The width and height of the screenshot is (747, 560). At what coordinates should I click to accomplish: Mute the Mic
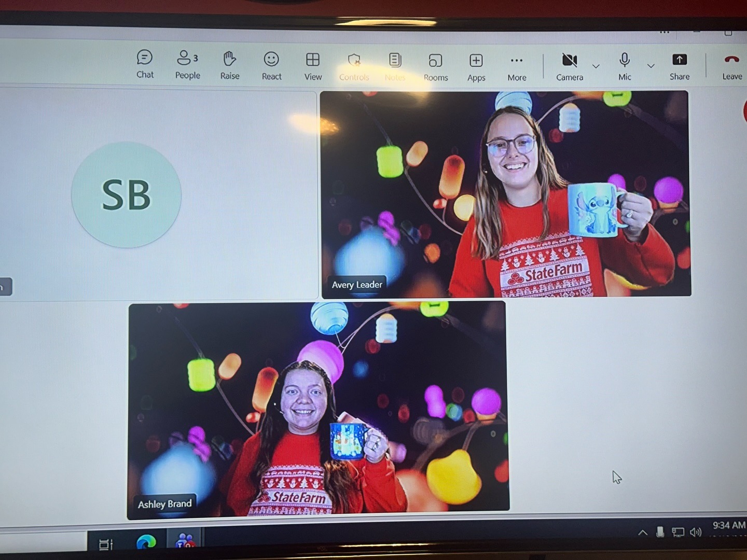coord(625,66)
